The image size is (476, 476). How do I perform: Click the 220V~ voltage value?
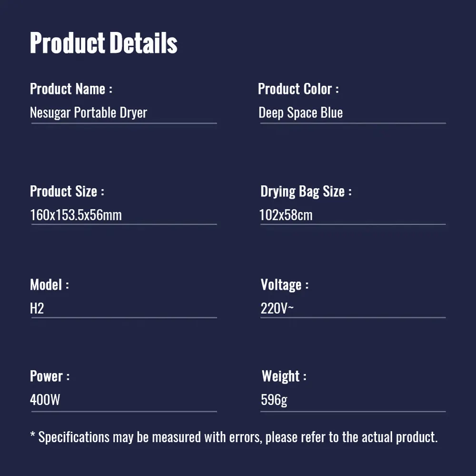277,308
